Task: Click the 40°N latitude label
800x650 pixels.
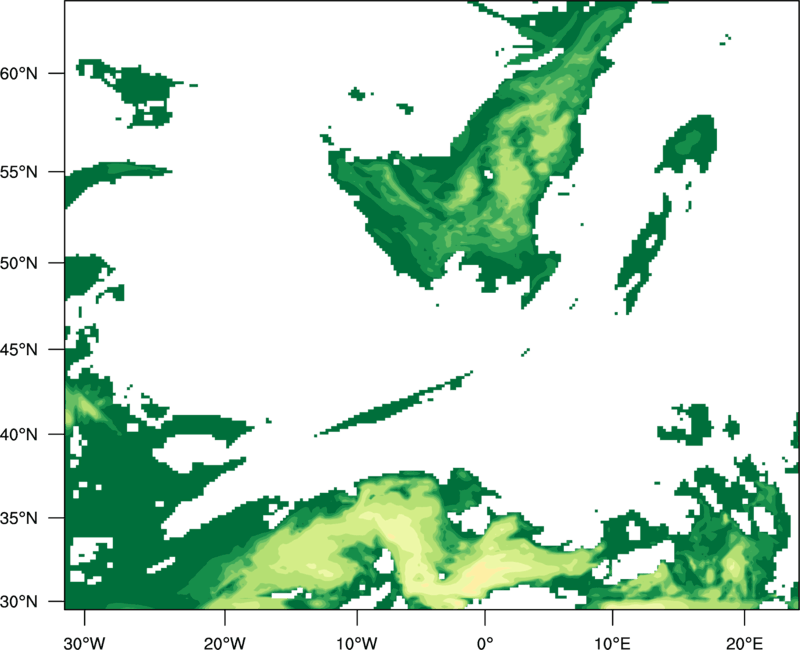Action: (19, 434)
